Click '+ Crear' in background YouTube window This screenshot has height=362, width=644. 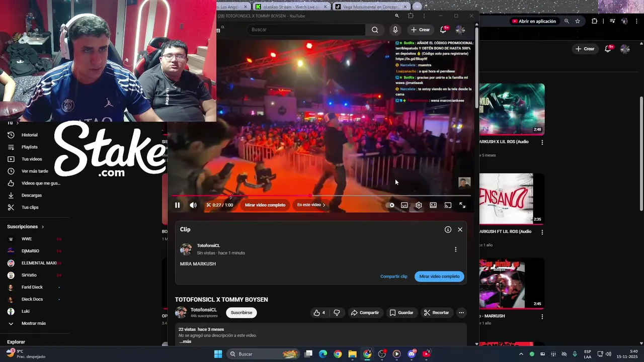tap(585, 49)
